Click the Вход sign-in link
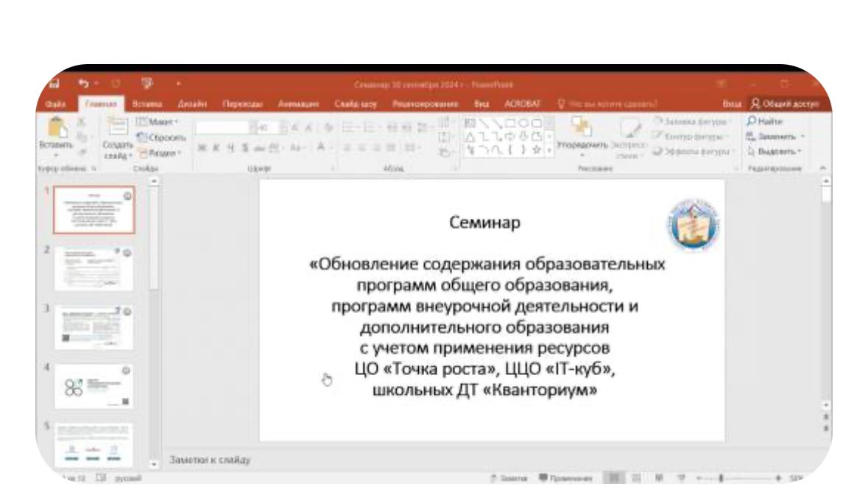Image resolution: width=868 pixels, height=487 pixels. point(731,104)
